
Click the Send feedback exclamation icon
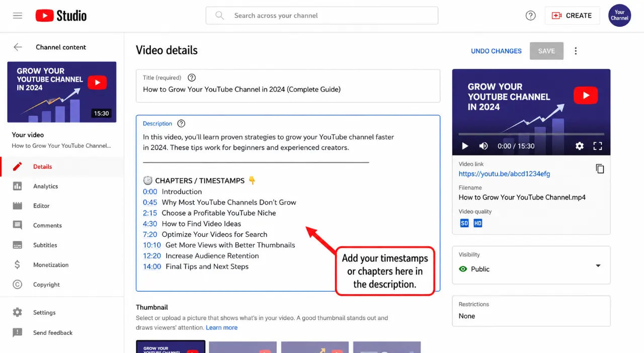click(x=18, y=332)
